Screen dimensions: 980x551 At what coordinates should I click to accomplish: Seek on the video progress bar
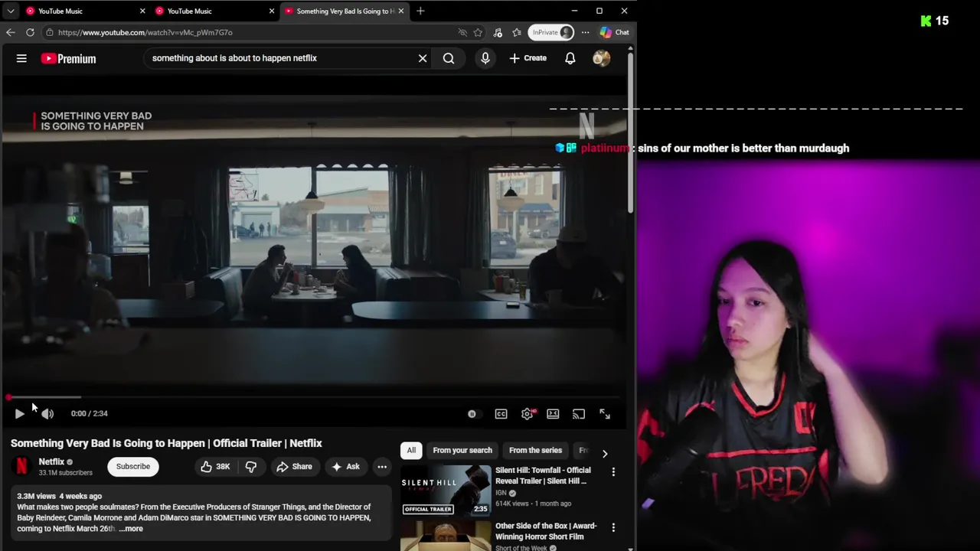coord(314,397)
